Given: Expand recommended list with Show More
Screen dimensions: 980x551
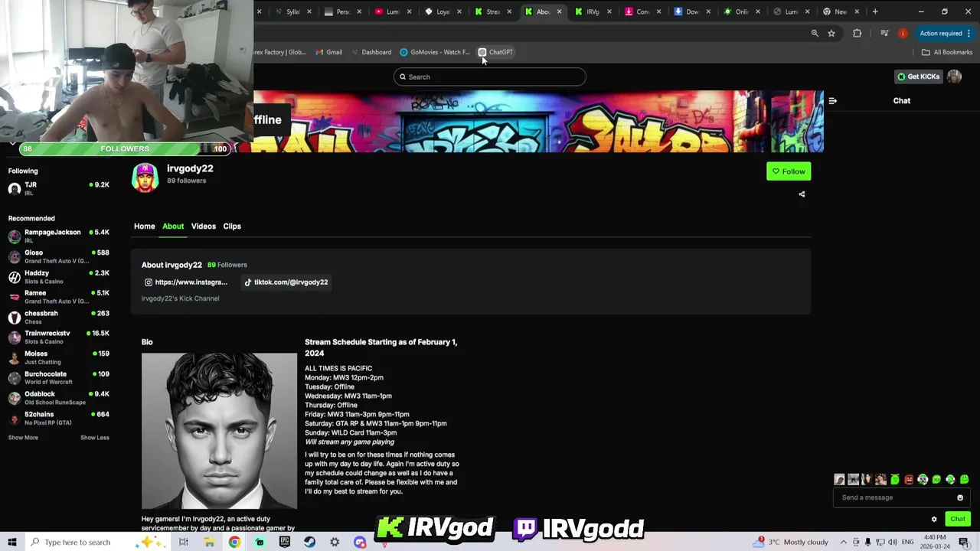Looking at the screenshot, I should [x=23, y=438].
